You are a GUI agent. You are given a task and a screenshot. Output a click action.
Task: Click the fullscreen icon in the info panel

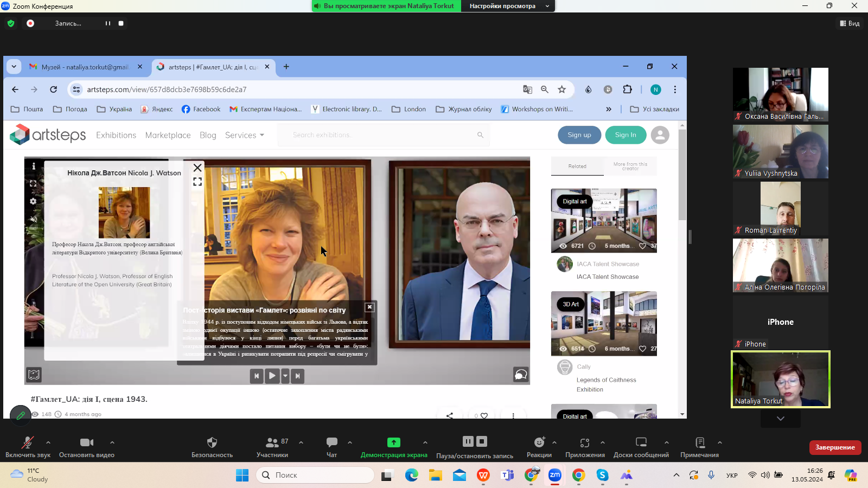pyautogui.click(x=197, y=182)
